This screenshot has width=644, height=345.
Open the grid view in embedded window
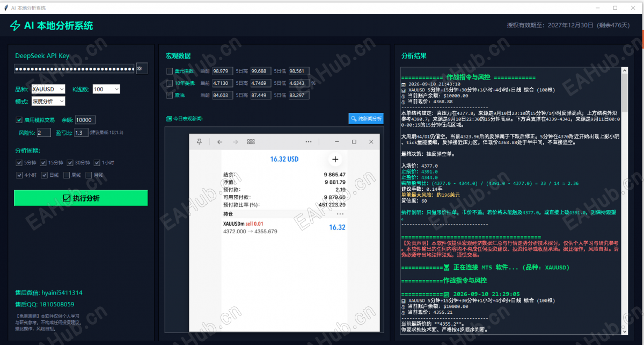tap(251, 142)
